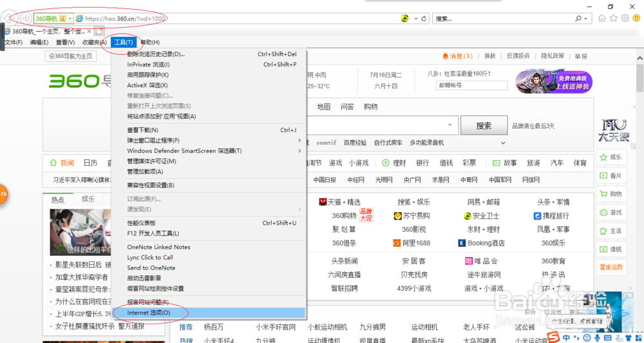This screenshot has height=343, width=644.
Task: Open the new tab button
Action: click(x=99, y=31)
